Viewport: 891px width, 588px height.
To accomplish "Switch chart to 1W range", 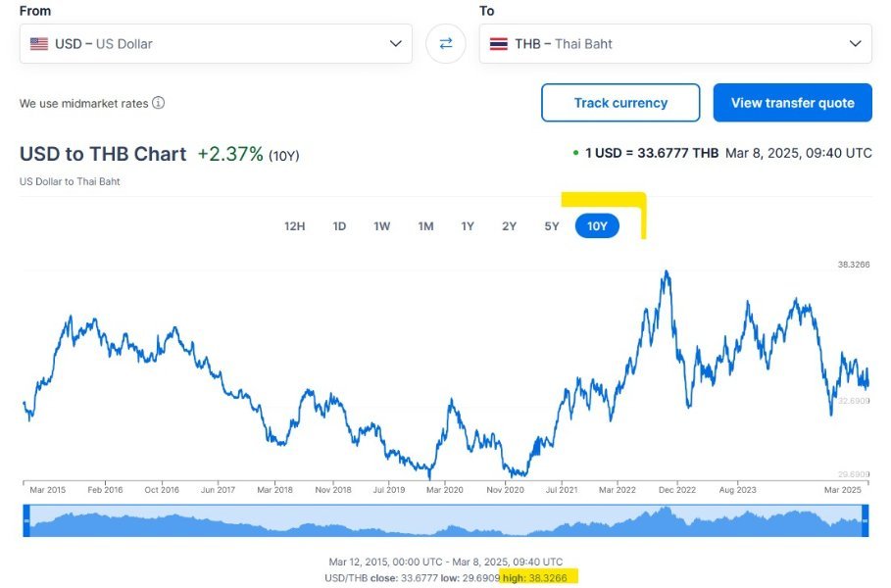I will 382,226.
